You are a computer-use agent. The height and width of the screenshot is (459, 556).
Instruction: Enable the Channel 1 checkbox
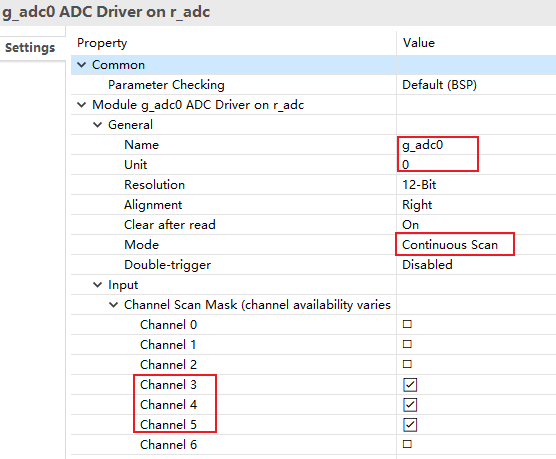click(407, 344)
